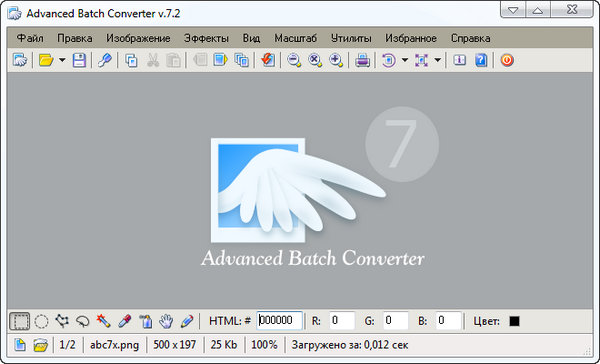This screenshot has width=600, height=364.
Task: Select the rectangular selection tool
Action: pyautogui.click(x=20, y=321)
